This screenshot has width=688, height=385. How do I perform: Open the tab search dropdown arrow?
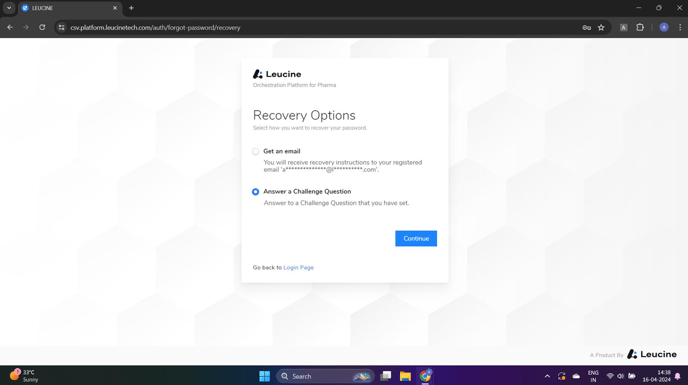click(x=9, y=8)
